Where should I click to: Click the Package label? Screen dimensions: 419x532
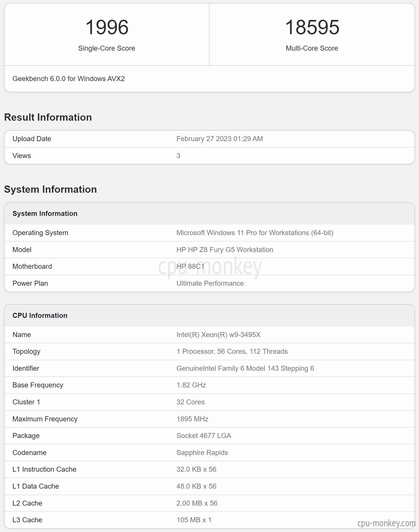coord(26,436)
